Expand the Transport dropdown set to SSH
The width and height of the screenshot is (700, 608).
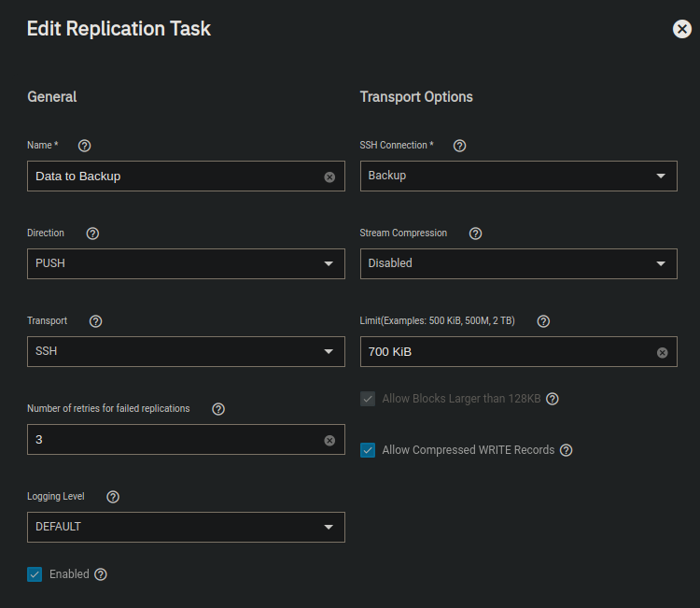186,351
